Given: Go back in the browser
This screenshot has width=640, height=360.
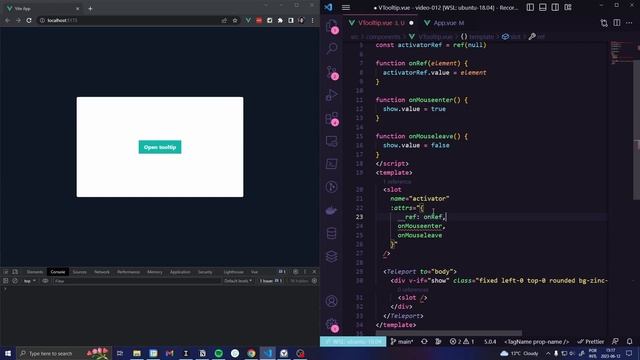Looking at the screenshot, I should (x=7, y=20).
